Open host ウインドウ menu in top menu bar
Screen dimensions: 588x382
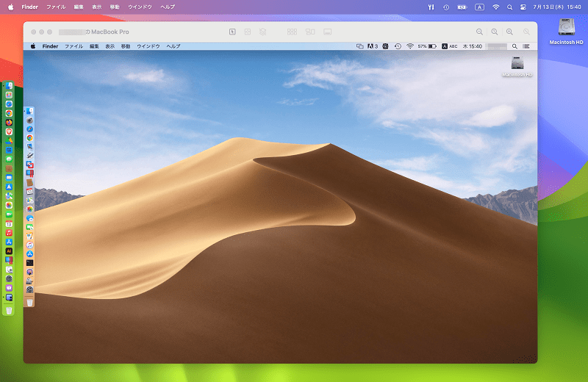[140, 7]
